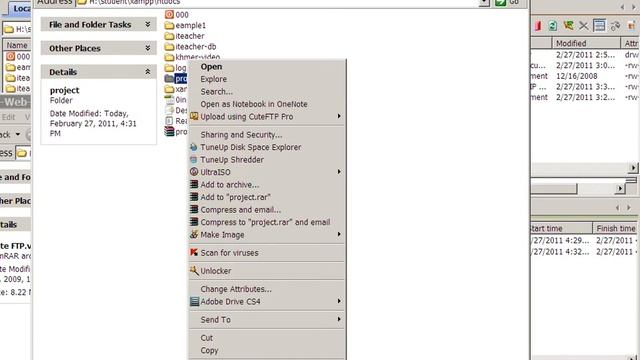The width and height of the screenshot is (640, 360).
Task: Select the khmer-video folder
Action: point(192,57)
